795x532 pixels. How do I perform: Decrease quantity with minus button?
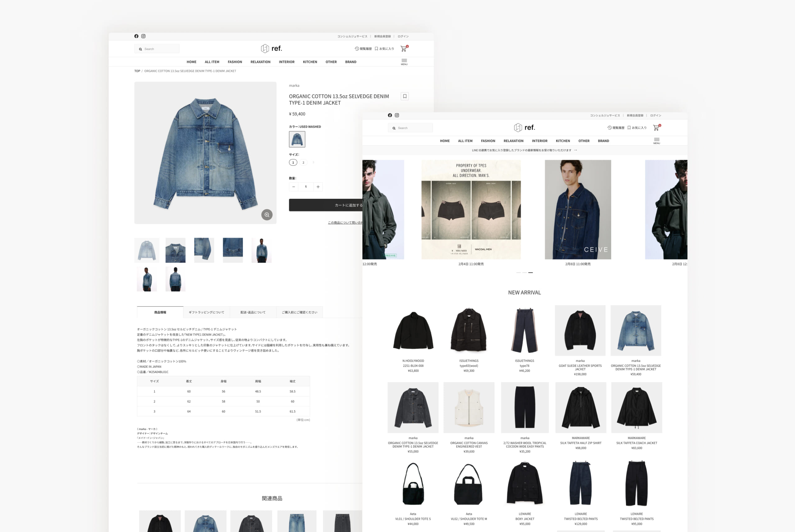(294, 187)
